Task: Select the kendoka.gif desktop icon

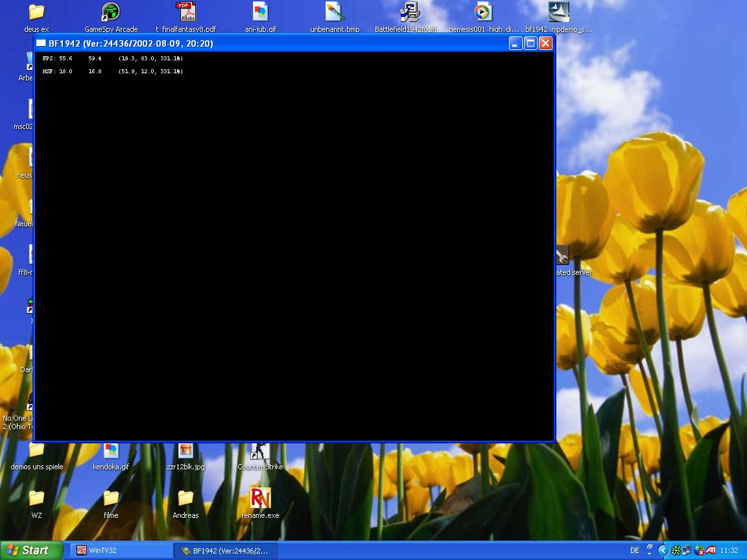Action: point(110,450)
